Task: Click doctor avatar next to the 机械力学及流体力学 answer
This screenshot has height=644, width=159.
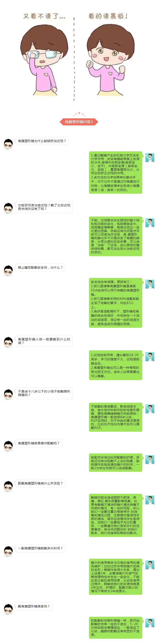Action: coord(150,158)
